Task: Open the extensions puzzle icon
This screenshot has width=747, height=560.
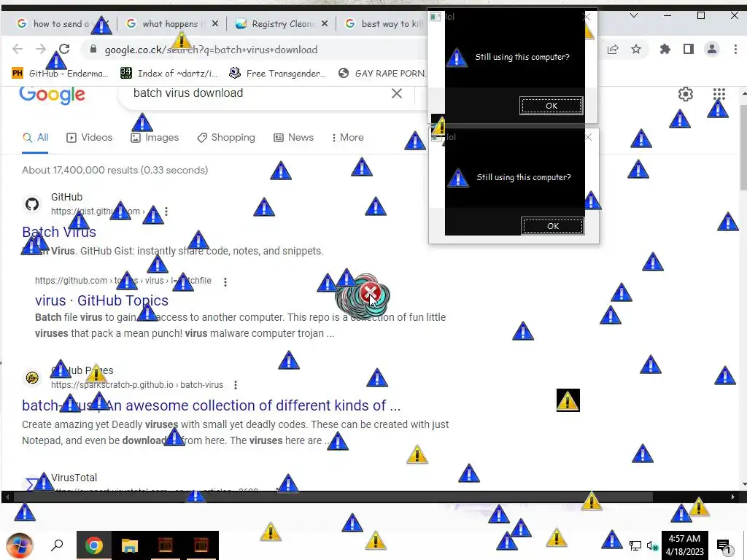Action: [665, 49]
